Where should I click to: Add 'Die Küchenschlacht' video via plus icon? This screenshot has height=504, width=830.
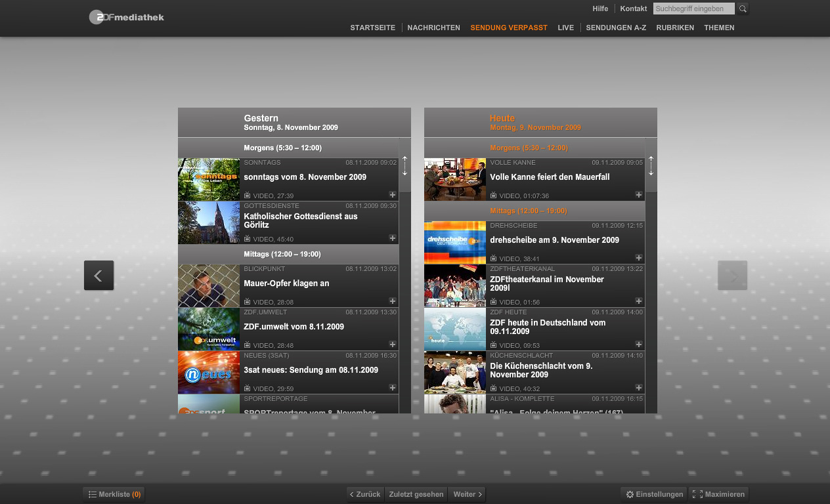[x=638, y=388]
